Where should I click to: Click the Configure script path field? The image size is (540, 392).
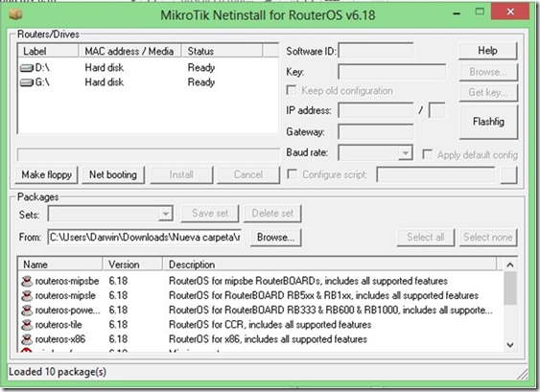[436, 174]
